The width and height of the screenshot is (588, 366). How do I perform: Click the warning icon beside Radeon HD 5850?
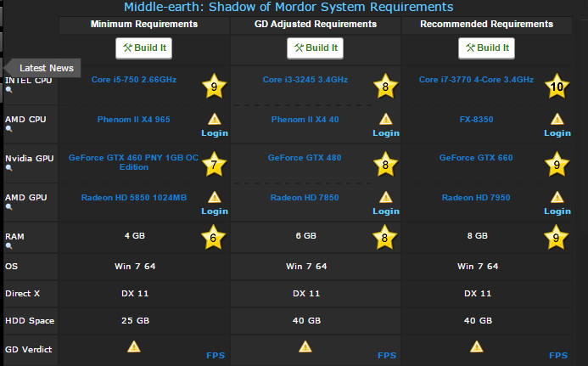[215, 198]
